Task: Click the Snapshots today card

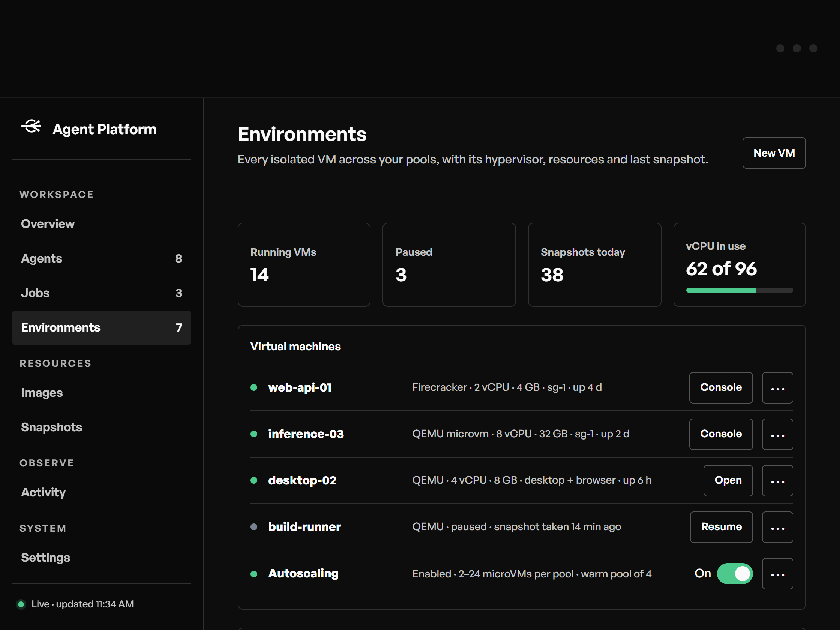Action: pyautogui.click(x=594, y=265)
